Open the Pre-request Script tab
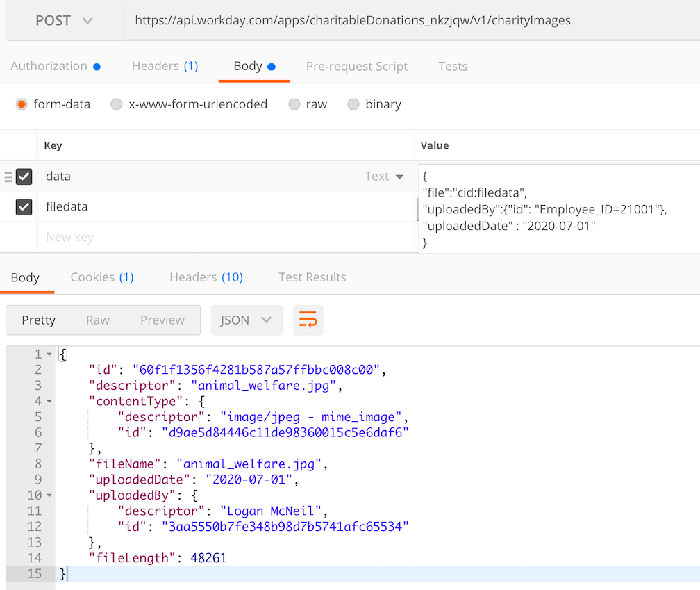This screenshot has width=700, height=590. tap(357, 66)
